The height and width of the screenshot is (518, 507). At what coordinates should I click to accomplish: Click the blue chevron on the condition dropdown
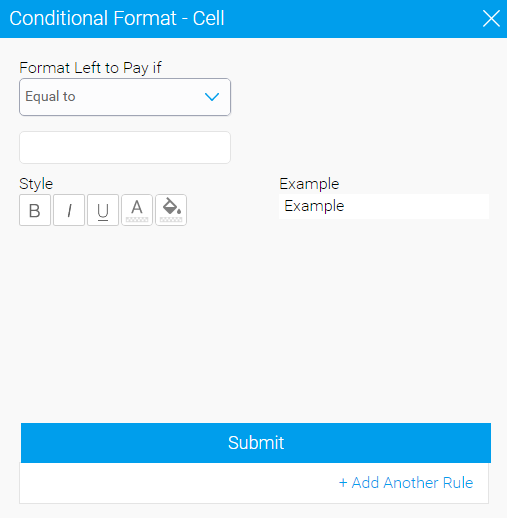click(x=212, y=97)
